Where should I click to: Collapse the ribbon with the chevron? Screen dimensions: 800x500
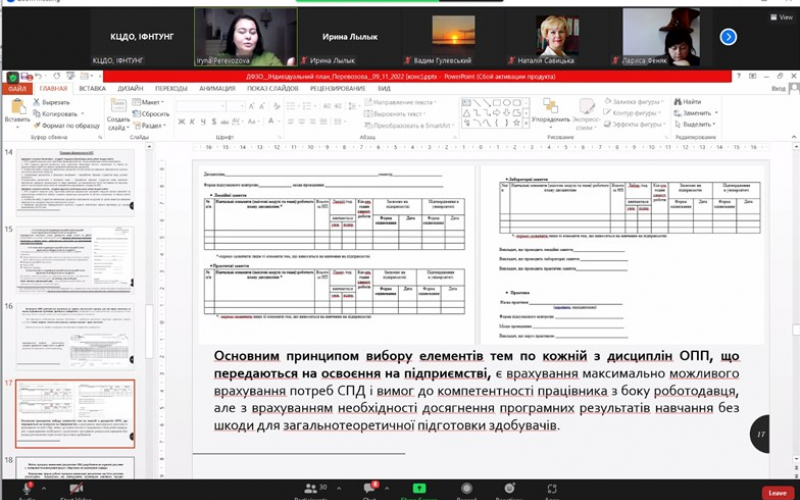(x=794, y=137)
